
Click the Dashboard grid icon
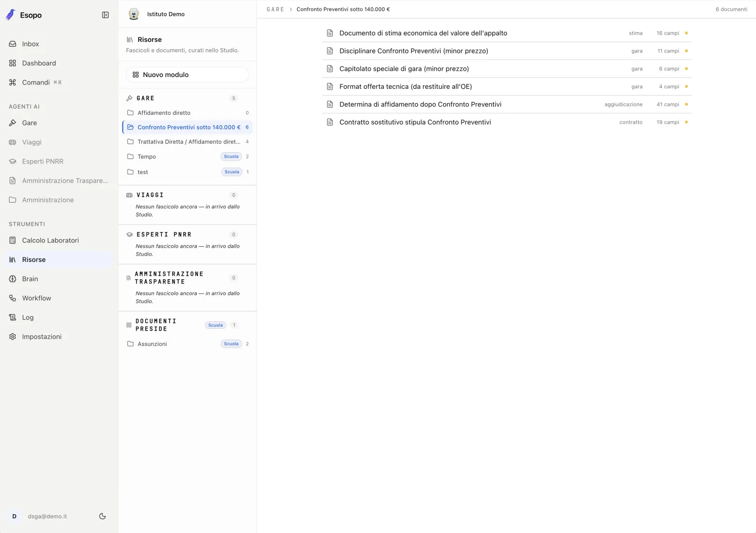click(13, 63)
